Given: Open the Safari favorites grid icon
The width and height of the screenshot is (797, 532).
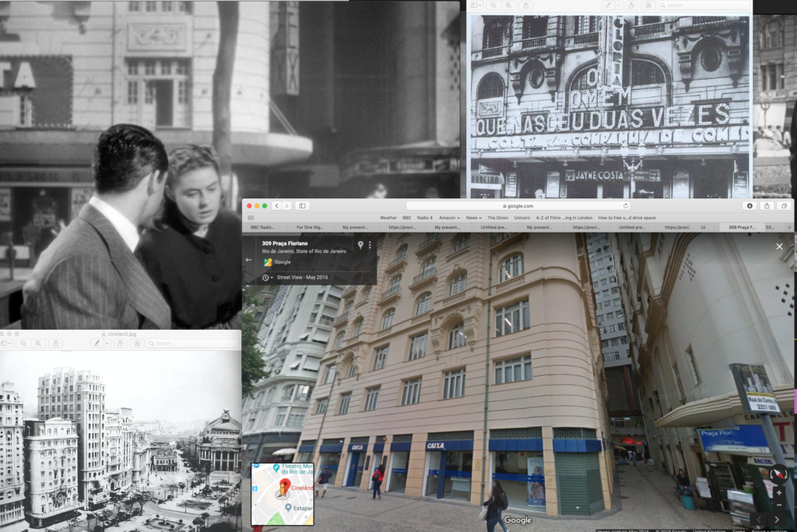Looking at the screenshot, I should pyautogui.click(x=251, y=218).
